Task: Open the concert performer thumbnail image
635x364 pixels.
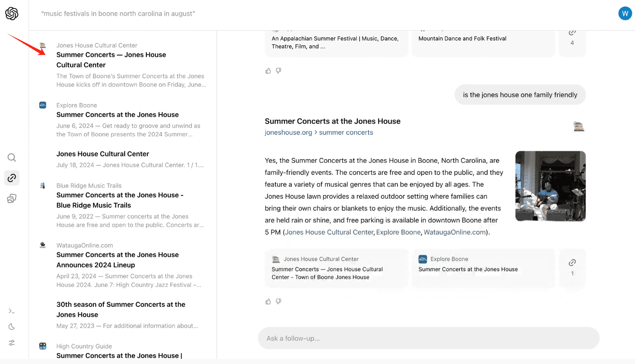Action: tap(550, 186)
